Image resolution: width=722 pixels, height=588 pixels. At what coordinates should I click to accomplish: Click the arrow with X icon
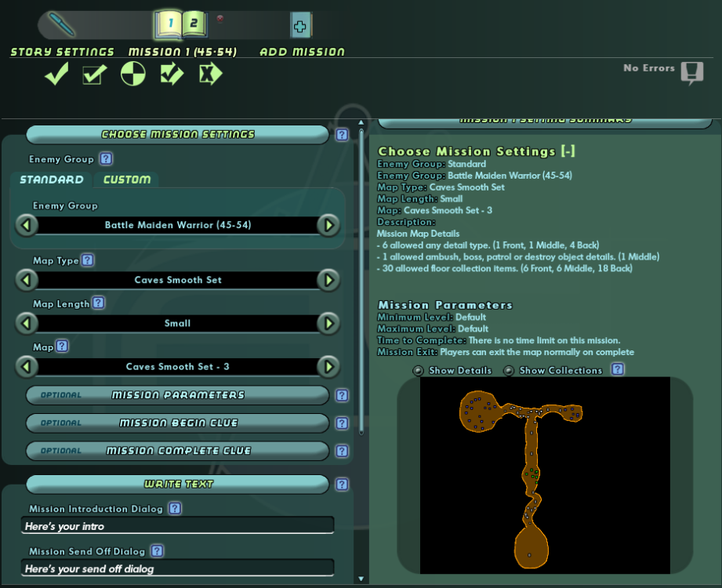point(210,74)
